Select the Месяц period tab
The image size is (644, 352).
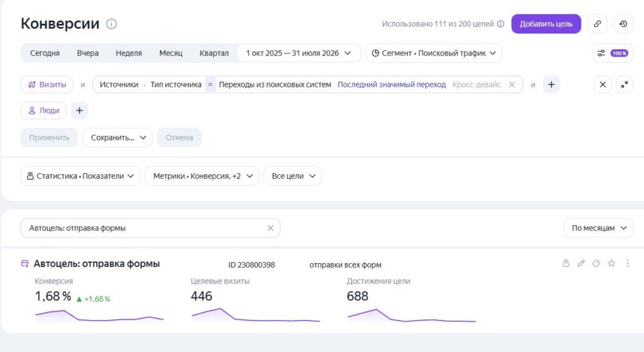[171, 53]
